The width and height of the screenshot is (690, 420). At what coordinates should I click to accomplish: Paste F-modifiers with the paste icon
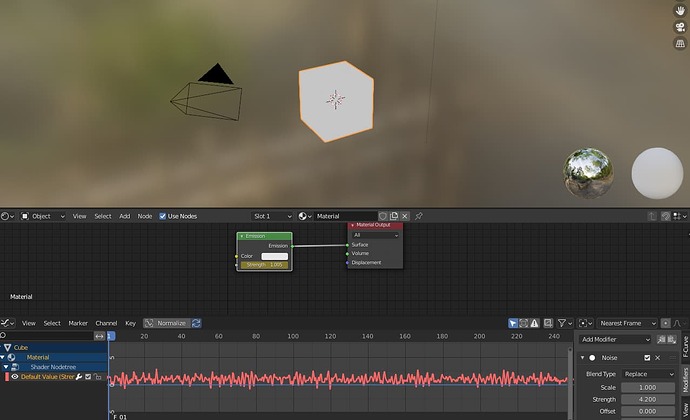tap(671, 339)
